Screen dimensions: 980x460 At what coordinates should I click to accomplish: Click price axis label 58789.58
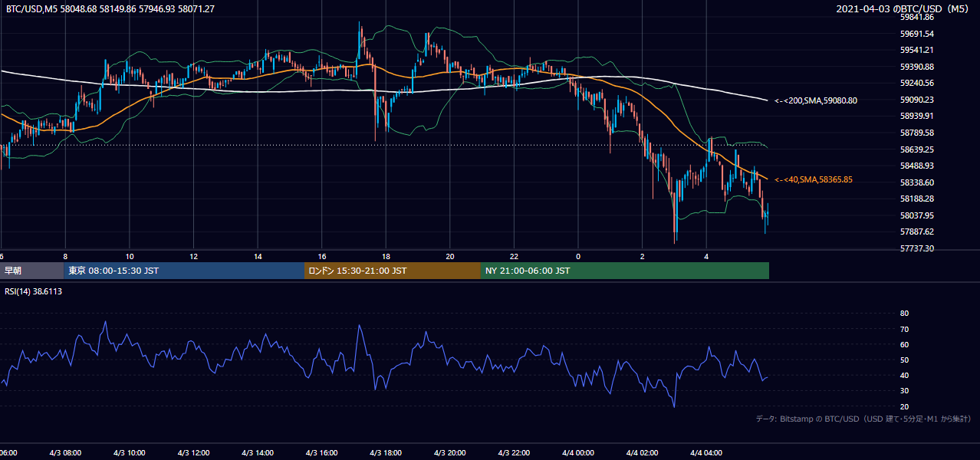pyautogui.click(x=916, y=133)
